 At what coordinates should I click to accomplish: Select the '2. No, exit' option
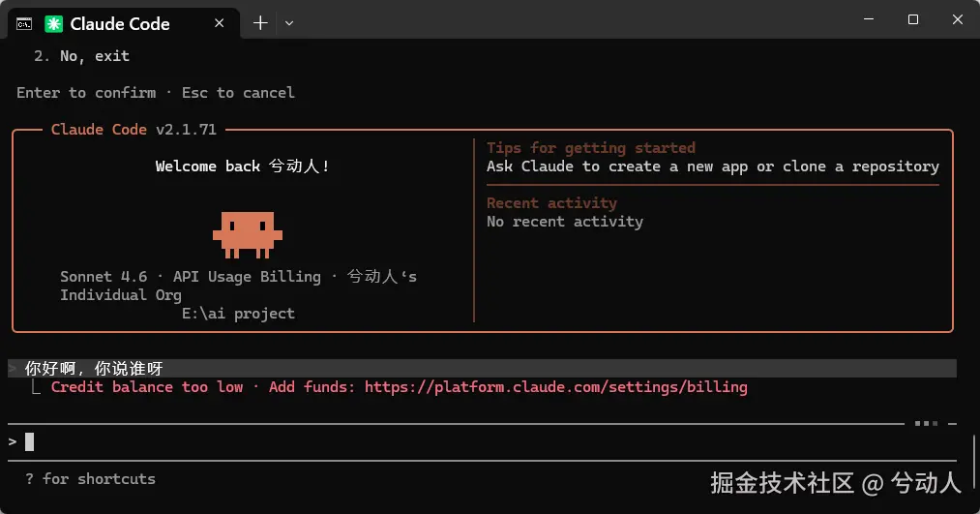click(82, 56)
